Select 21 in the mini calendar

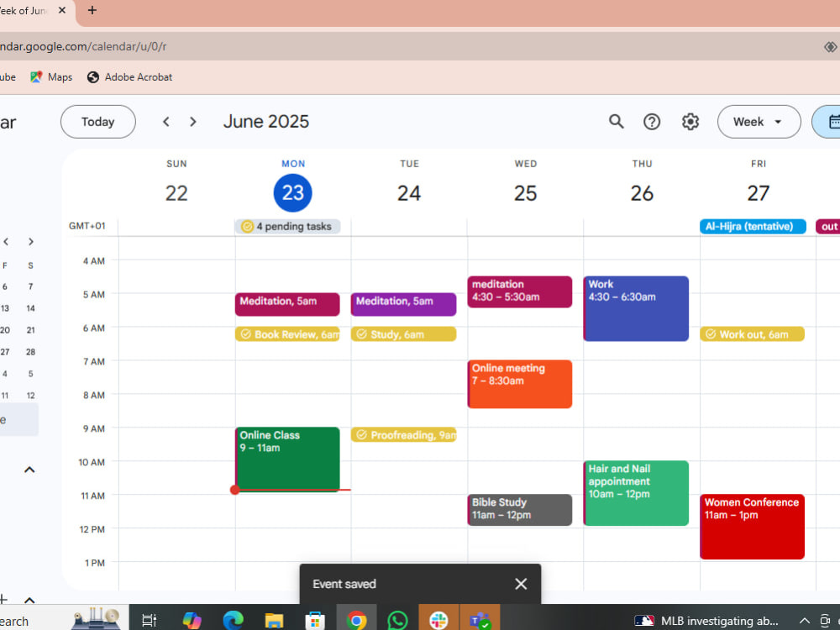[30, 330]
